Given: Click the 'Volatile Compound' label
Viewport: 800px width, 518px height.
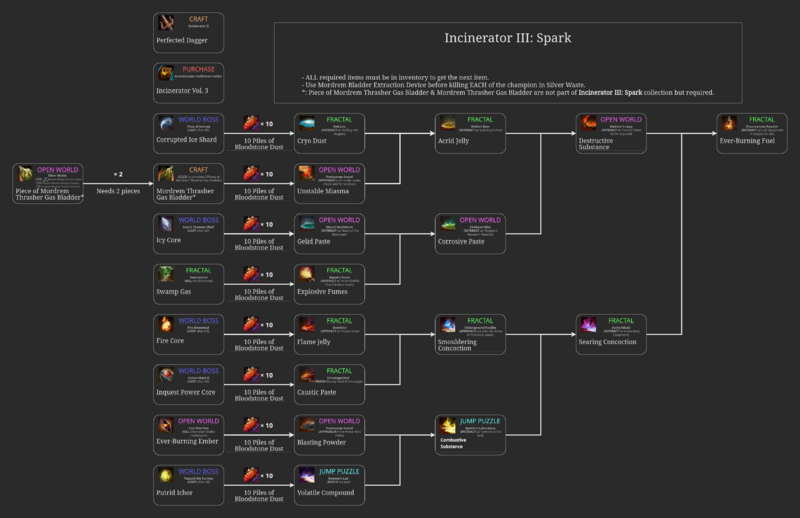Looking at the screenshot, I should click(326, 492).
